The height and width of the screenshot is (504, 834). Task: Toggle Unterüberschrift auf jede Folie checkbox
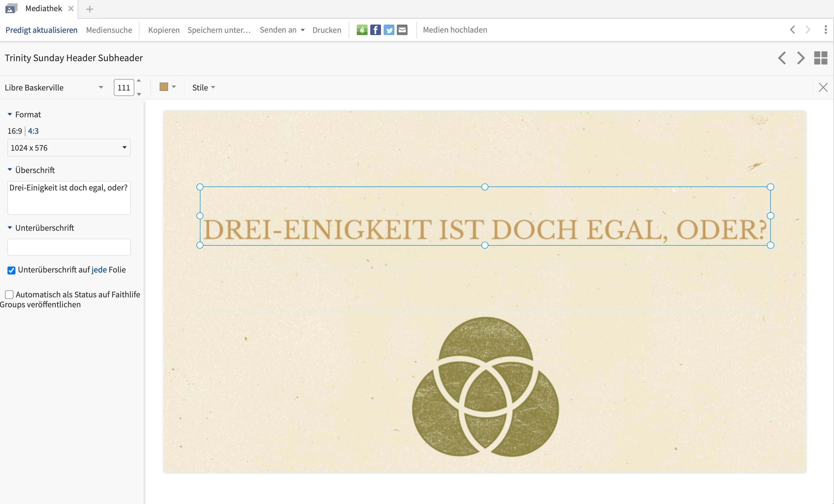(11, 270)
